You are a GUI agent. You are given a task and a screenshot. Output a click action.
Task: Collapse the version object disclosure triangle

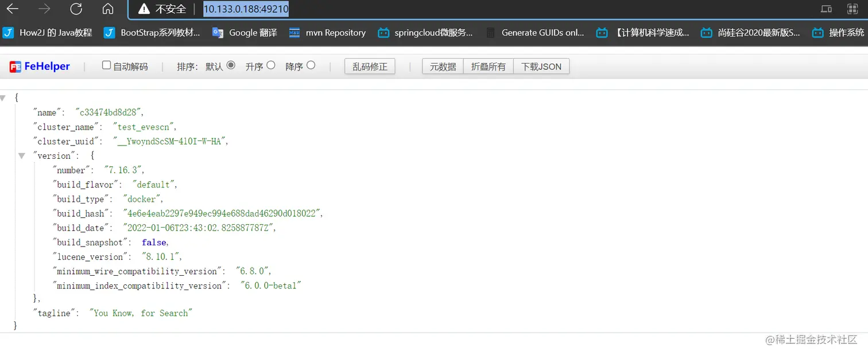[x=22, y=155]
